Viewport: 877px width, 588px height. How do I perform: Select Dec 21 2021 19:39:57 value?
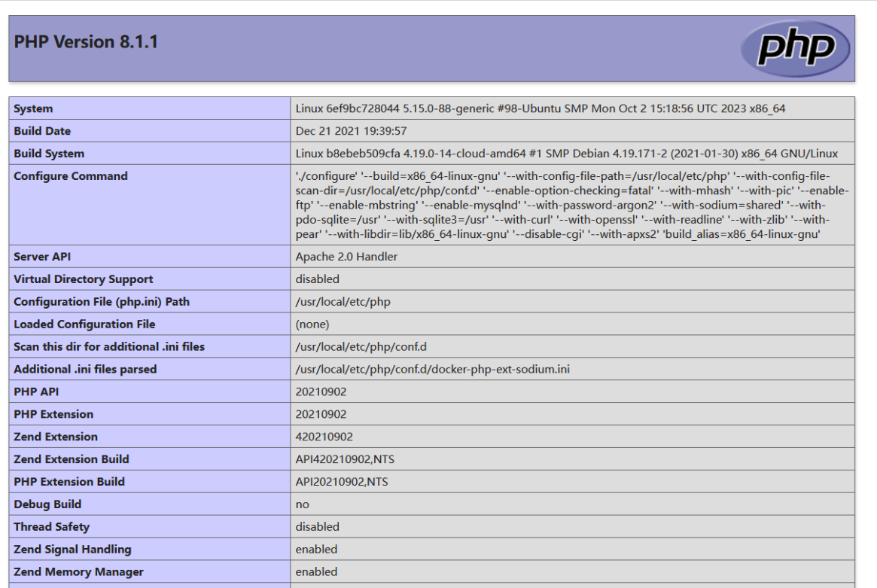[x=352, y=131]
